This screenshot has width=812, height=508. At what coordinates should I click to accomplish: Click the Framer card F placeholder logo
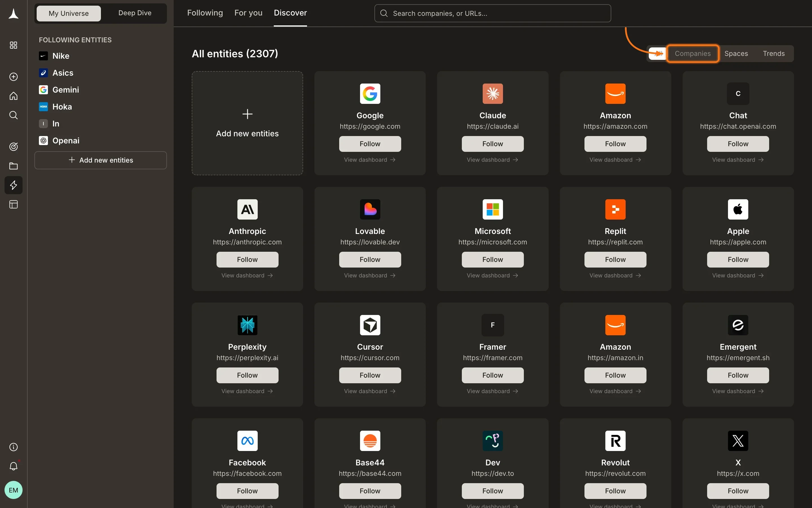493,325
